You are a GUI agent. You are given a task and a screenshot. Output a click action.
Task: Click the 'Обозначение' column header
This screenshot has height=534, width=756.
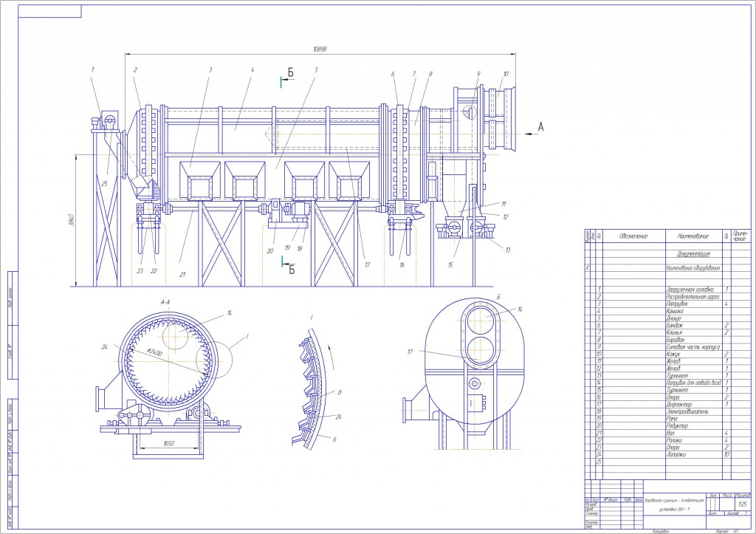coord(633,236)
